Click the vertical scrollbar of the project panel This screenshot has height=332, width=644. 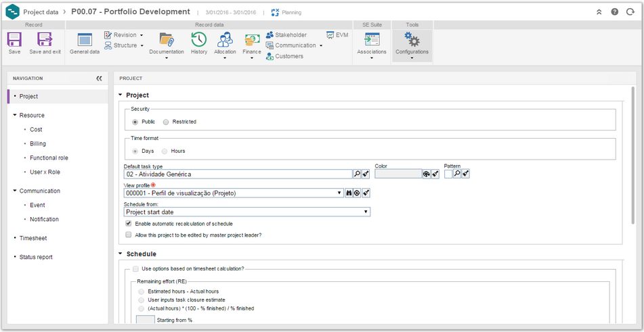click(x=633, y=155)
